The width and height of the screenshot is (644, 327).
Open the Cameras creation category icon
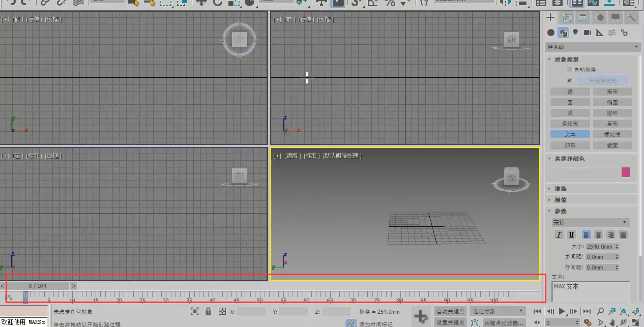(588, 33)
